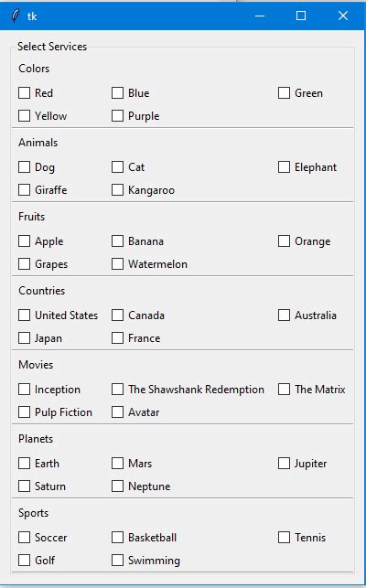Select the Purple checkbox

(x=117, y=116)
